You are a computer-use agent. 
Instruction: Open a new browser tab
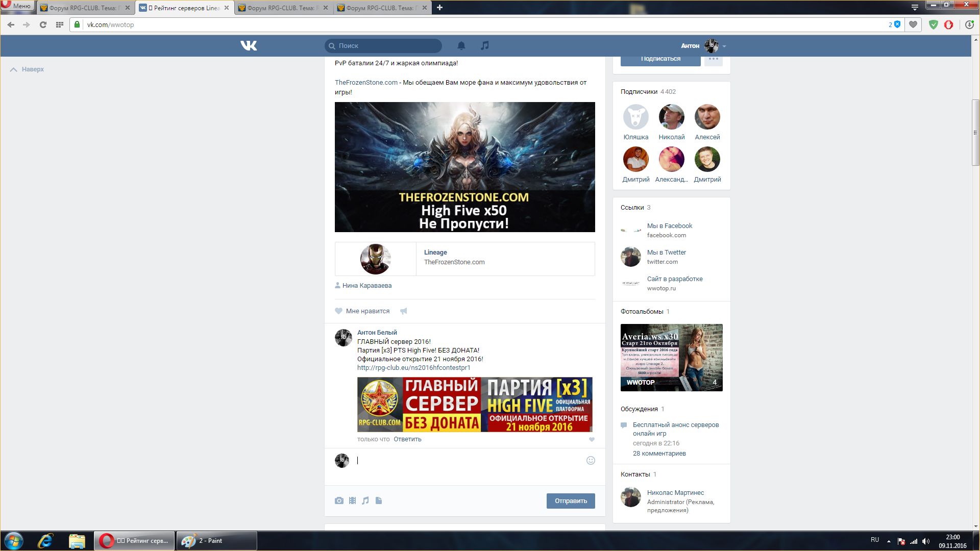click(x=439, y=8)
